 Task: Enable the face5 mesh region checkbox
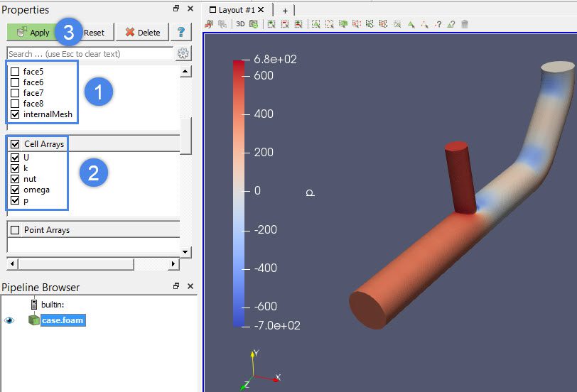[15, 72]
